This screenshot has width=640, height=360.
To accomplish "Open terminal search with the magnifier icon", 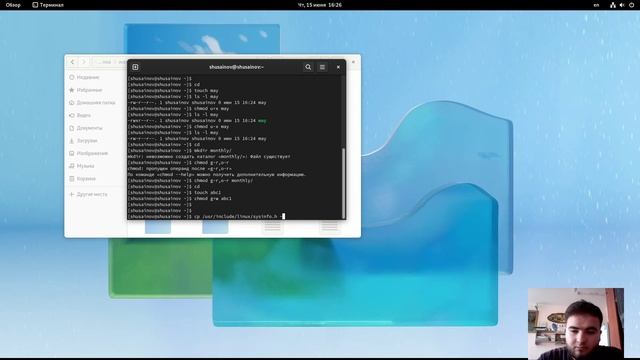I will point(308,67).
